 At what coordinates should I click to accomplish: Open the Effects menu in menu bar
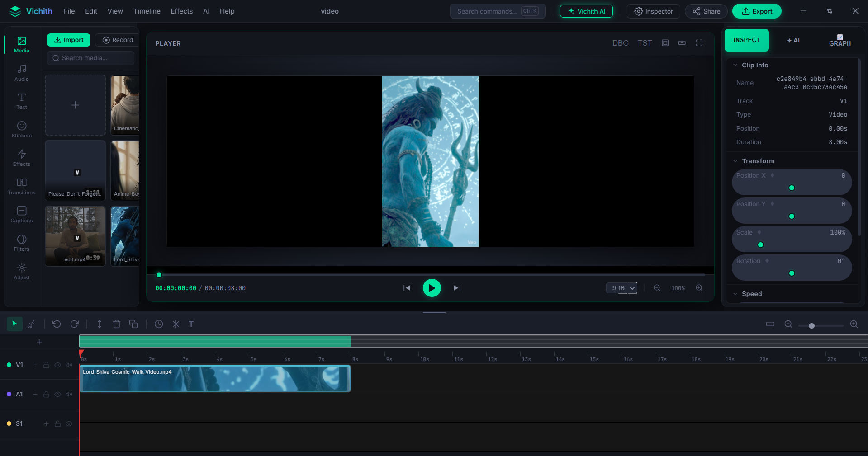(x=181, y=11)
